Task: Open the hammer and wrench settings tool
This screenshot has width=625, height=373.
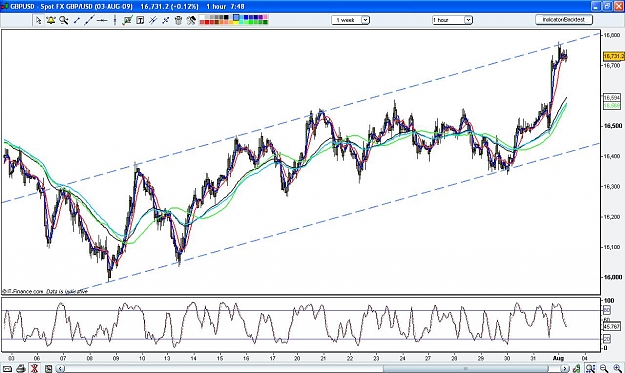Action: (x=191, y=20)
